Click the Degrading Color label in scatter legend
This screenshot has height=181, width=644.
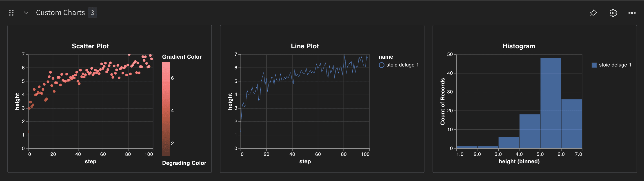pos(184,163)
